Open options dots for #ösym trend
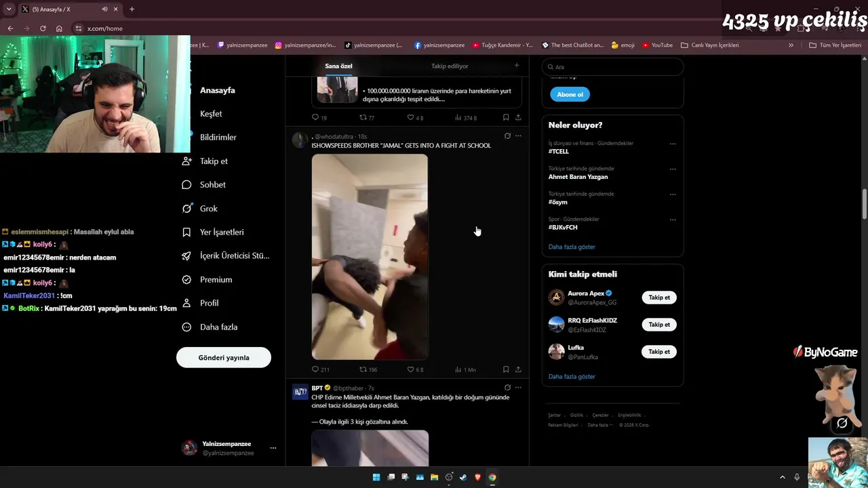 tap(673, 195)
